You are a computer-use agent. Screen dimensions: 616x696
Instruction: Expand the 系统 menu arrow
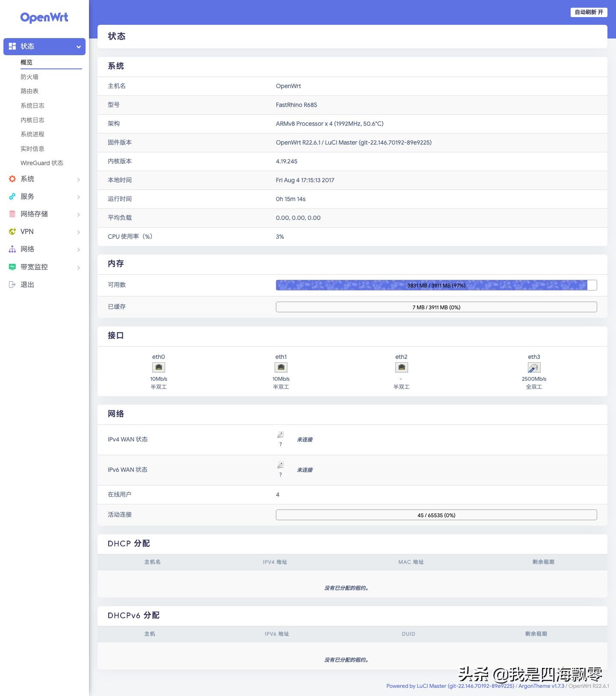click(x=79, y=179)
